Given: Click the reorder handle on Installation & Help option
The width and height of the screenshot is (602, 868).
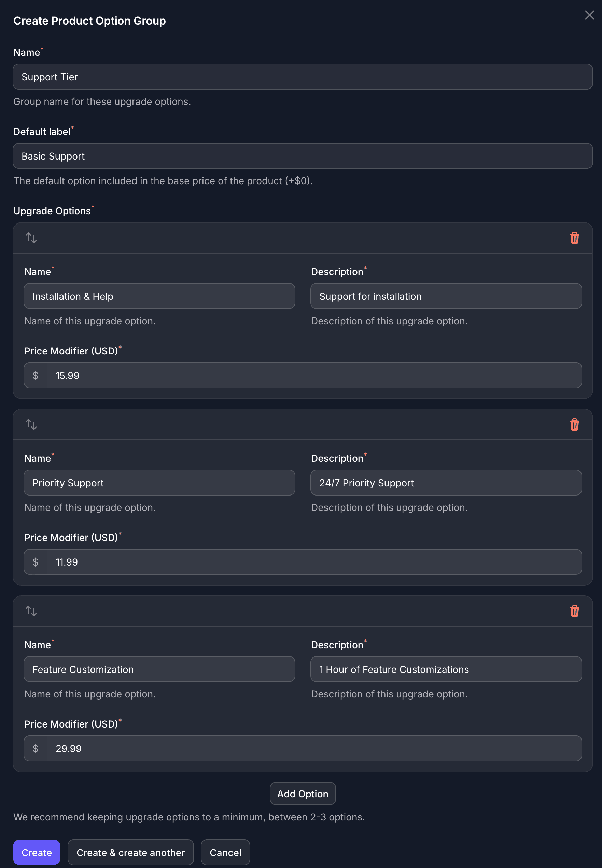Looking at the screenshot, I should tap(31, 238).
